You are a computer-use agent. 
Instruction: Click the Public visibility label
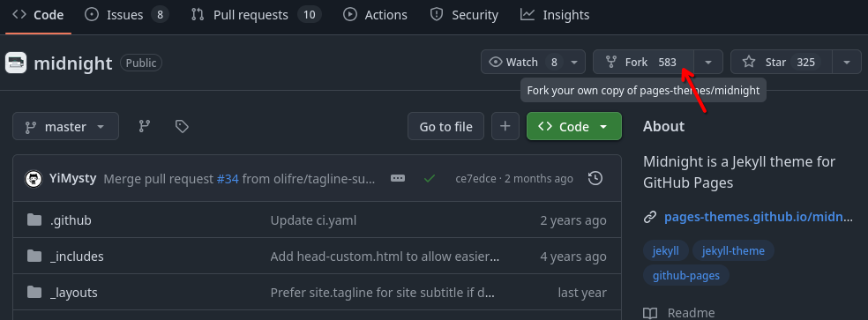pos(140,63)
